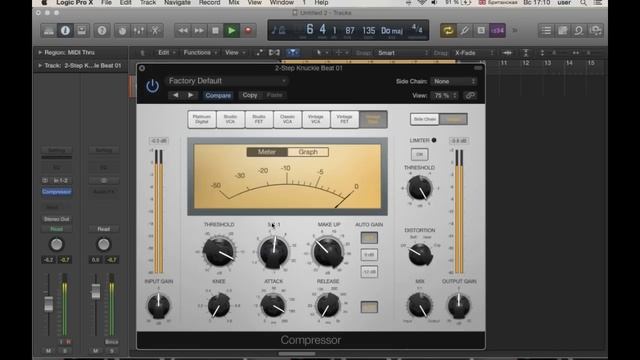Click the Distortion mode knob
The height and width of the screenshot is (360, 640).
(420, 253)
